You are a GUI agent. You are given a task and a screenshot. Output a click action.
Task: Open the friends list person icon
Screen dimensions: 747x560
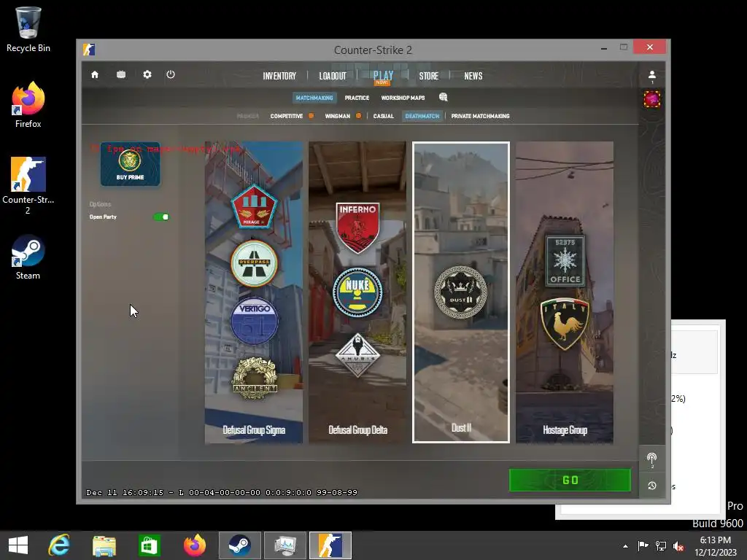point(651,75)
